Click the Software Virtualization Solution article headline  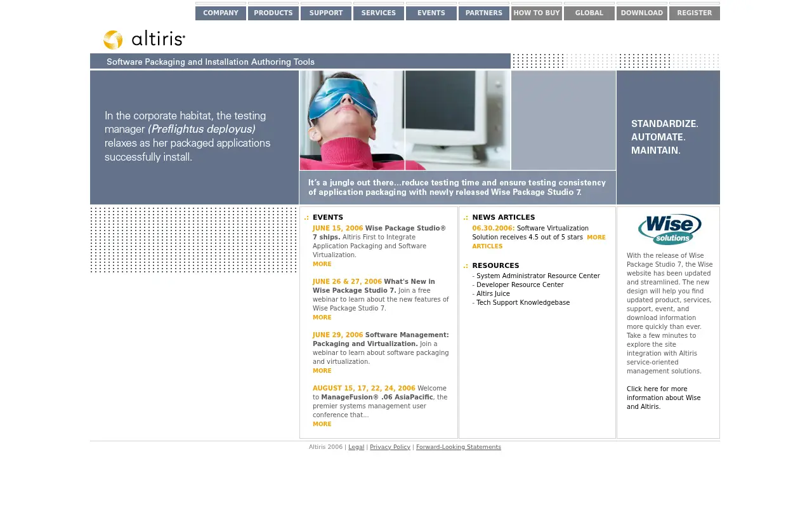pos(530,233)
